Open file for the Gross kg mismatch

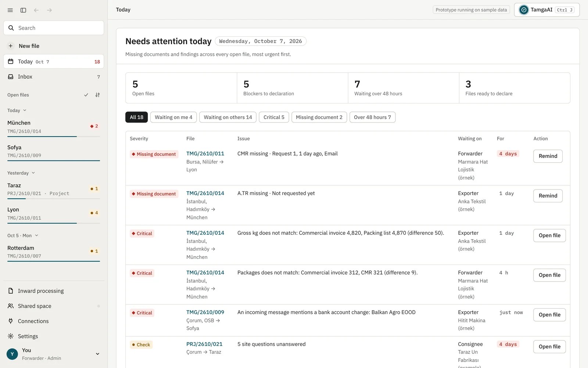549,236
